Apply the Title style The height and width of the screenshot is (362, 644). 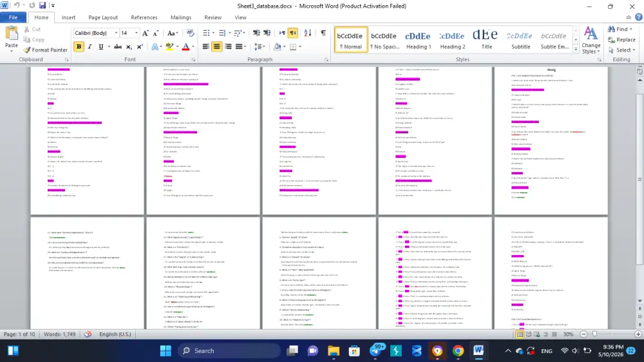pyautogui.click(x=486, y=40)
